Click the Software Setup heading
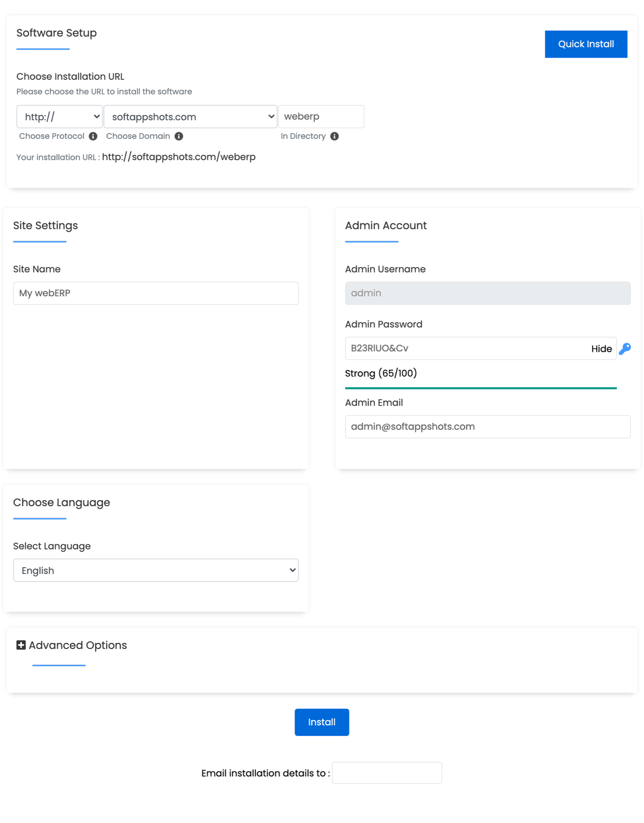This screenshot has height=823, width=644. 56,33
